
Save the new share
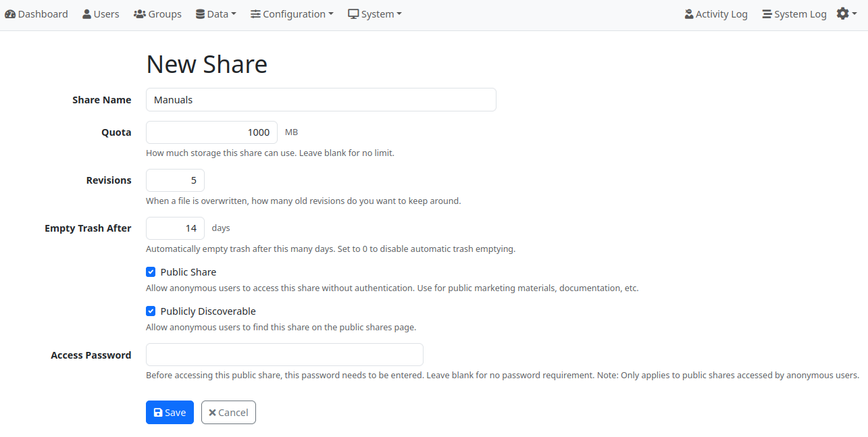tap(170, 412)
